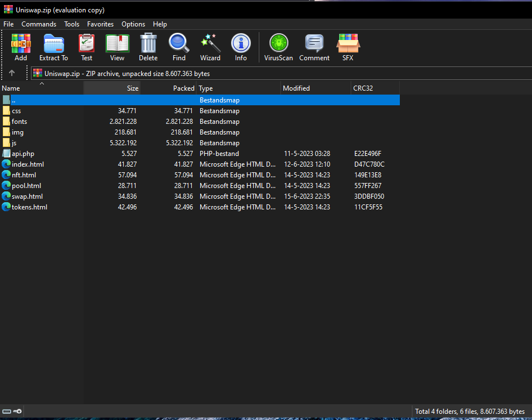532x420 pixels.
Task: Click the Add archive toolbar icon
Action: coord(21,47)
